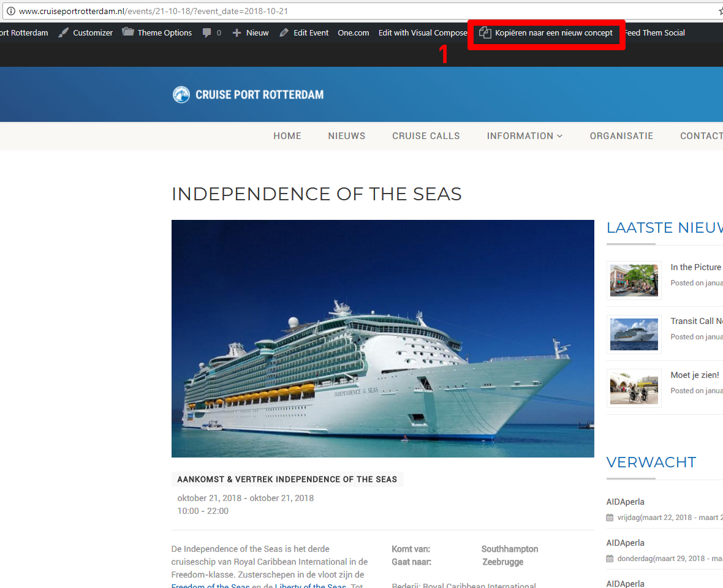This screenshot has height=588, width=723.
Task: Choose Edit Event in admin bar
Action: point(311,32)
